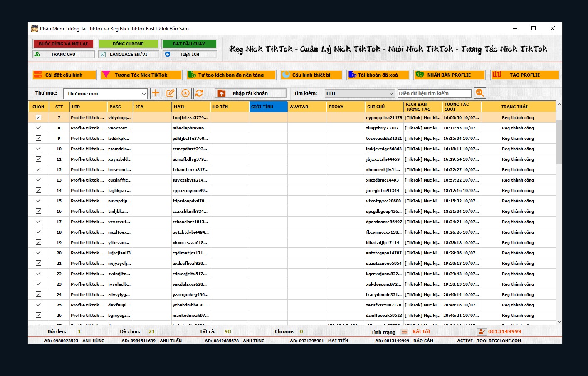Click the search magnifier icon

click(x=480, y=93)
